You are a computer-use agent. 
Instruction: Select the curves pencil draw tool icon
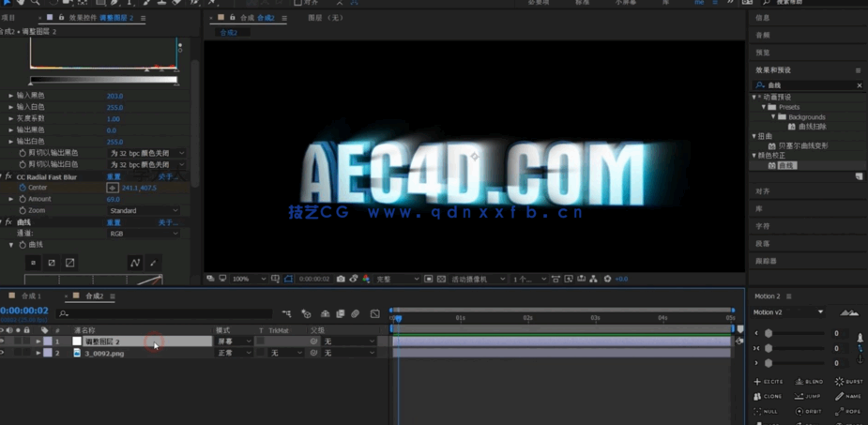point(153,263)
